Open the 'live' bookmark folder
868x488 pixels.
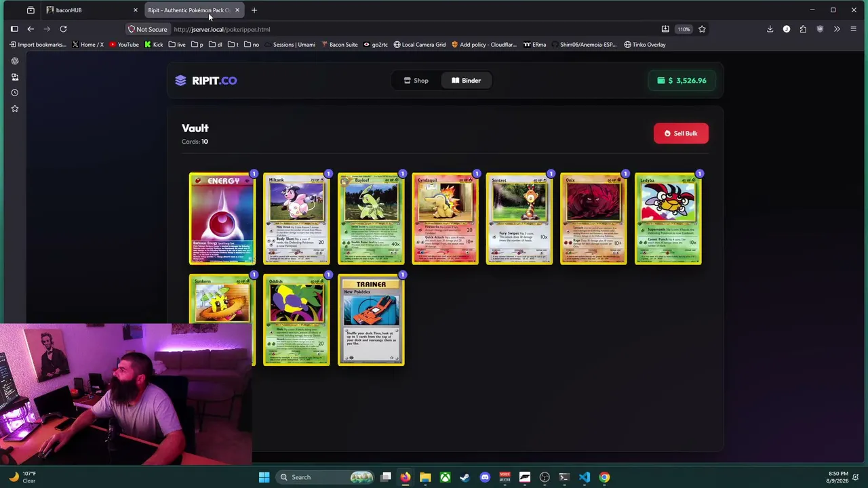(177, 45)
